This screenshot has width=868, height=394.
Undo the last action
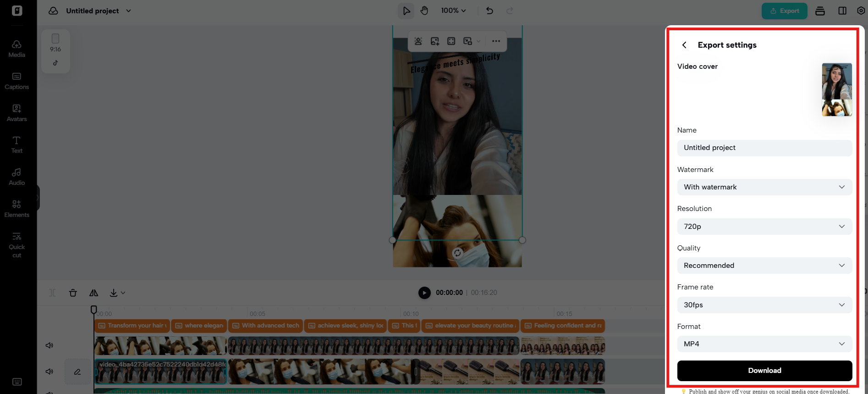coord(489,11)
